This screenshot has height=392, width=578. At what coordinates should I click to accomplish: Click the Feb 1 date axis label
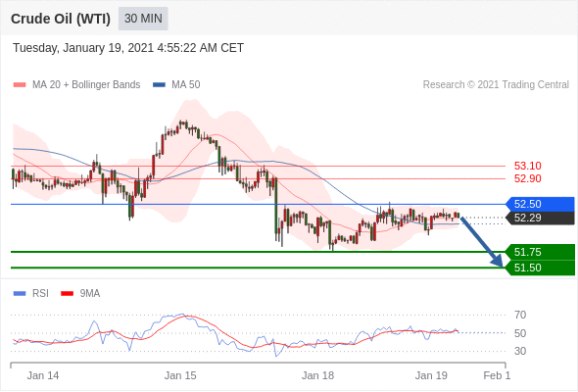click(x=497, y=375)
